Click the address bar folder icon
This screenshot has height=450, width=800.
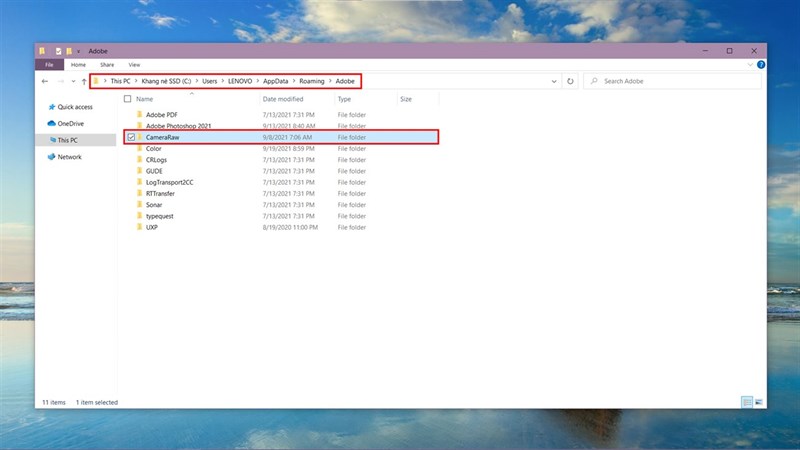point(95,81)
